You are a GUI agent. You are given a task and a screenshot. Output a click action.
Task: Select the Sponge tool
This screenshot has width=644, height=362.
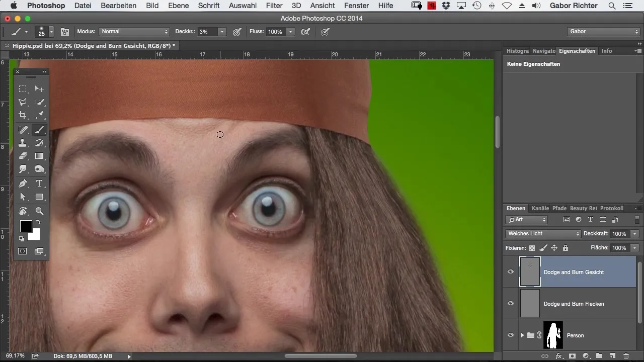tap(39, 169)
